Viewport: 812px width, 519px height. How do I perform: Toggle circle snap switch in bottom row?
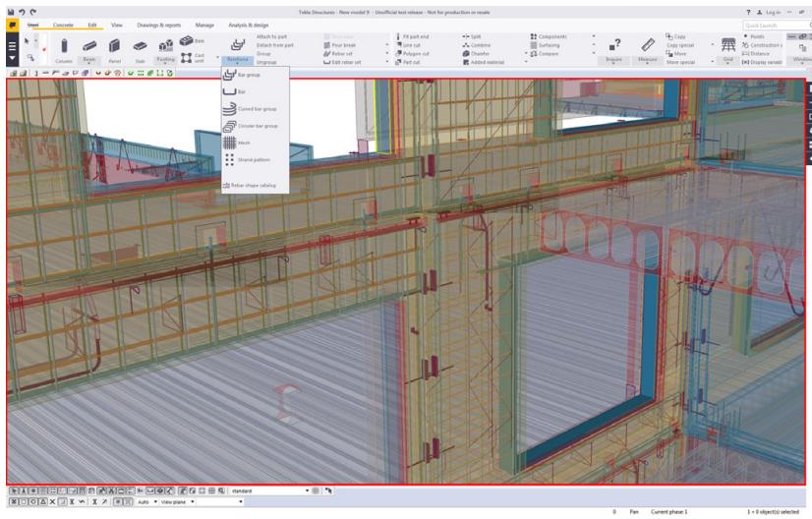33,501
